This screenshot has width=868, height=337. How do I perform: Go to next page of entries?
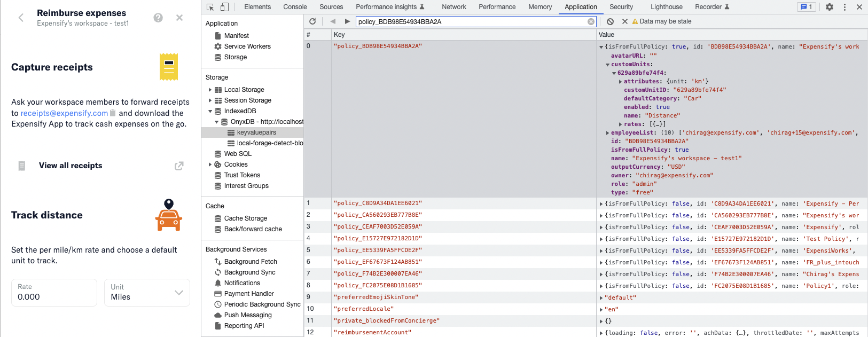pyautogui.click(x=347, y=21)
